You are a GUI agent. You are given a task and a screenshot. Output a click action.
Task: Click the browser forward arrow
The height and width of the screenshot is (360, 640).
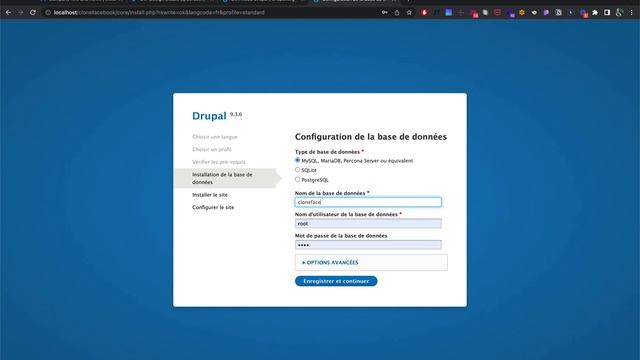pyautogui.click(x=20, y=13)
